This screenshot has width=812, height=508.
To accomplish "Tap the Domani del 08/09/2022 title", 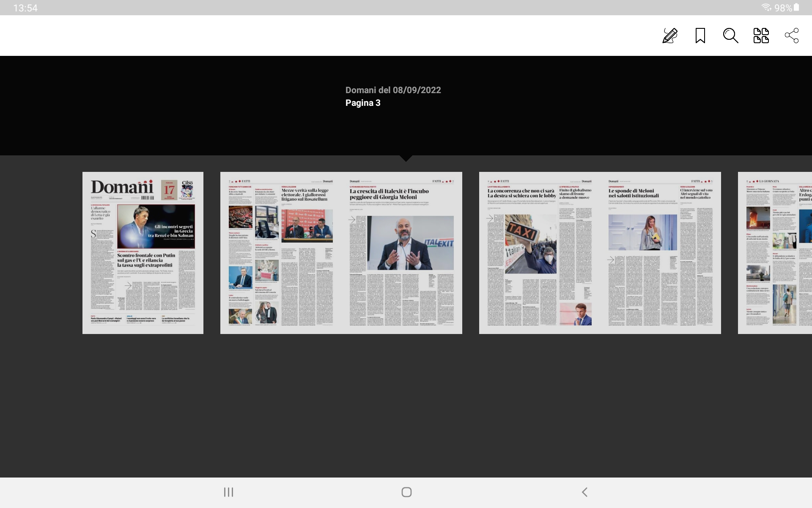I will coord(393,90).
